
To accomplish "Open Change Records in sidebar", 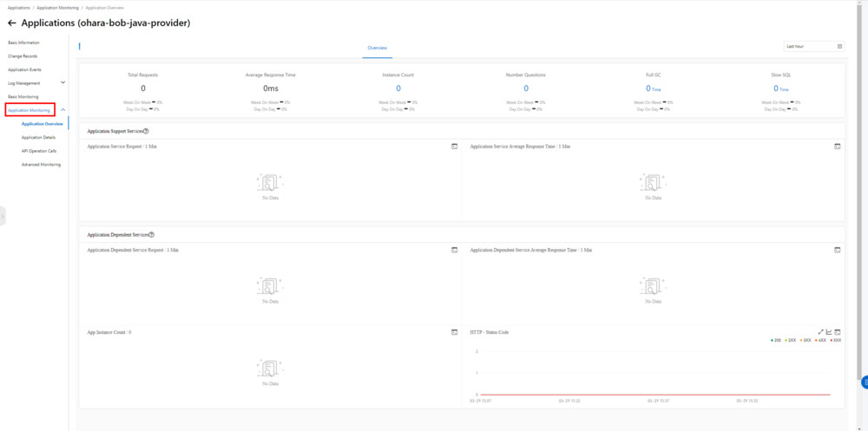I will click(23, 56).
